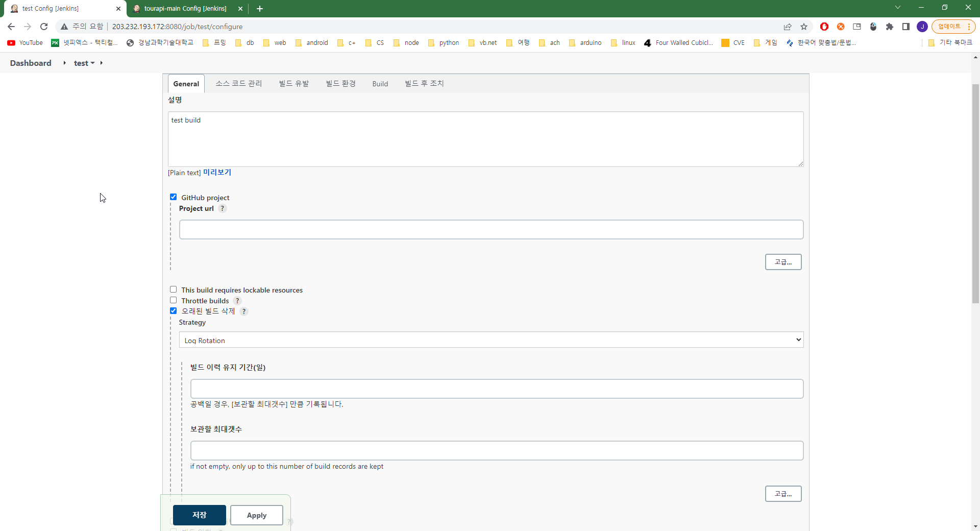Click the Apply button
Screen dimensions: 980x531
coord(256,515)
